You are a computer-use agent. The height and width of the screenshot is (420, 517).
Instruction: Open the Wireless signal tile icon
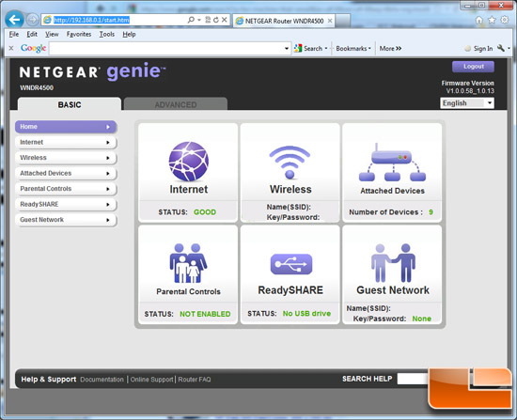pos(290,162)
